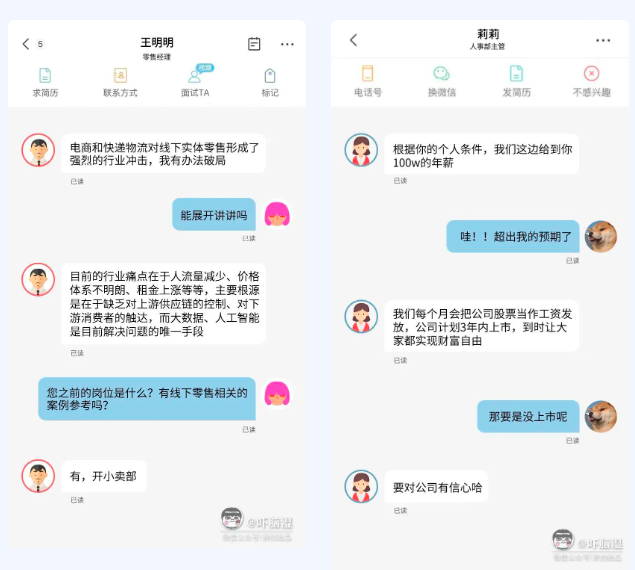Open more options in 莉莉 chat

tap(603, 40)
